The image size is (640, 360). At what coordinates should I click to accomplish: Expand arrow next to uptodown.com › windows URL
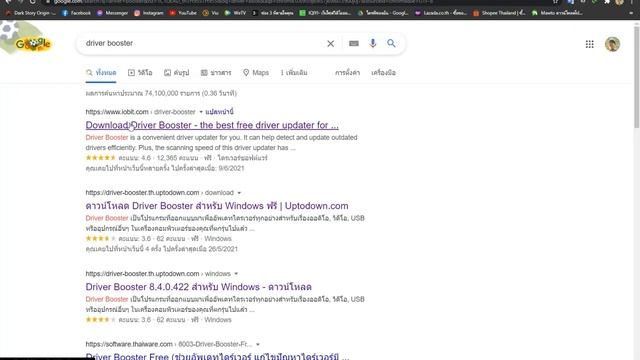[x=236, y=273]
